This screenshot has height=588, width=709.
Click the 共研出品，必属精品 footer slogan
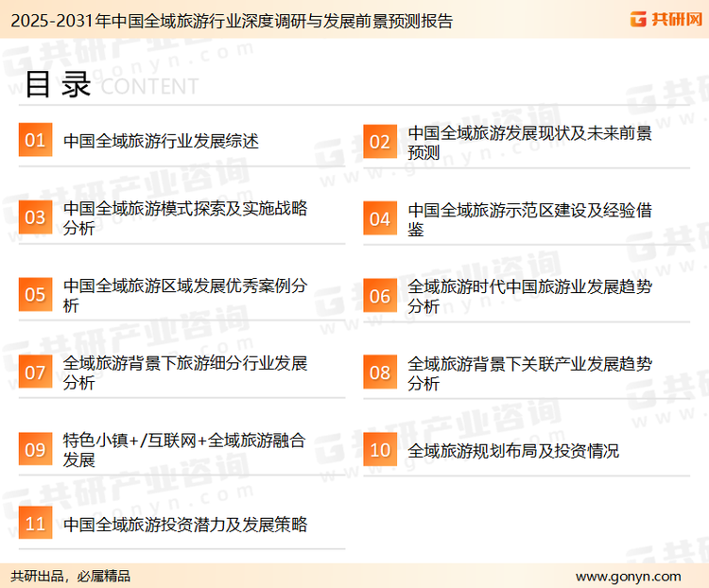(71, 576)
